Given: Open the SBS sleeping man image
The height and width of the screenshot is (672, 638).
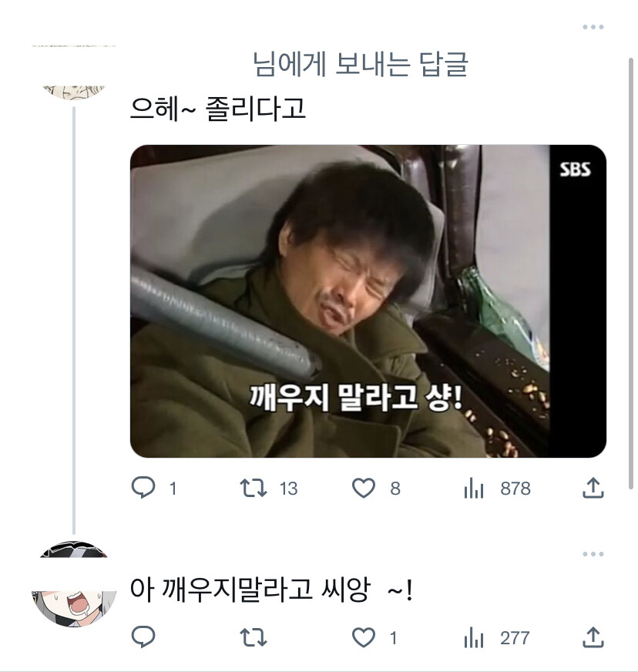Looking at the screenshot, I should click(x=368, y=301).
